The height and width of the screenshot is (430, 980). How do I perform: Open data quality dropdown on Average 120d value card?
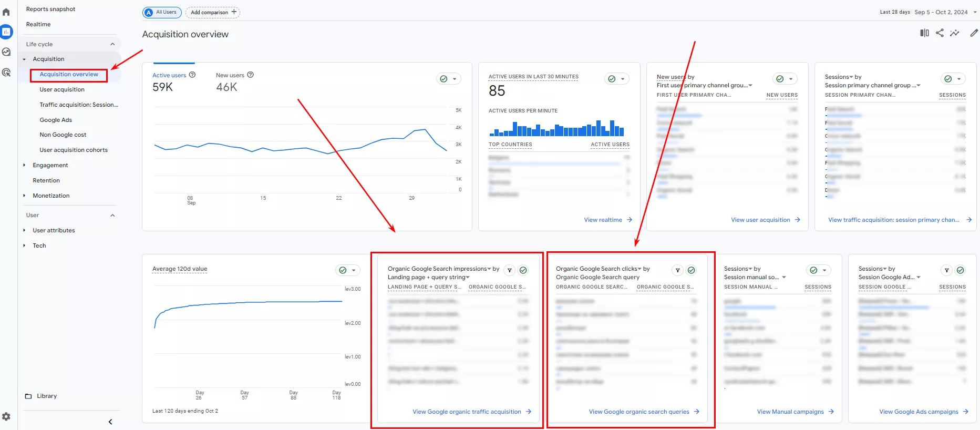coord(348,270)
